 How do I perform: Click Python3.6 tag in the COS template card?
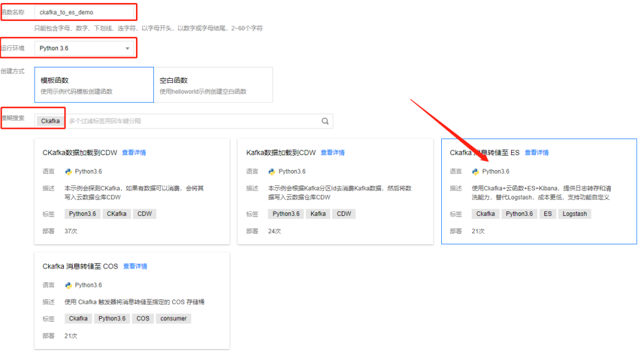point(112,319)
